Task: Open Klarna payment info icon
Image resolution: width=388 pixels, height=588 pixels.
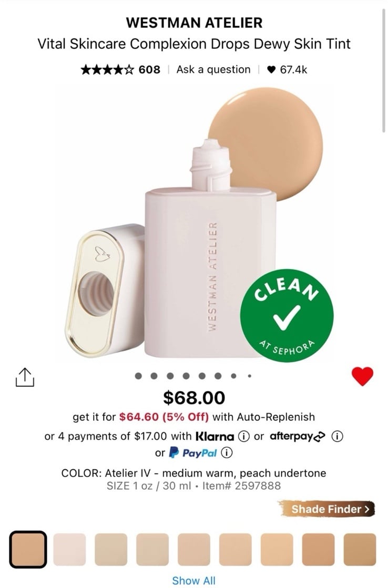Action: [x=244, y=437]
